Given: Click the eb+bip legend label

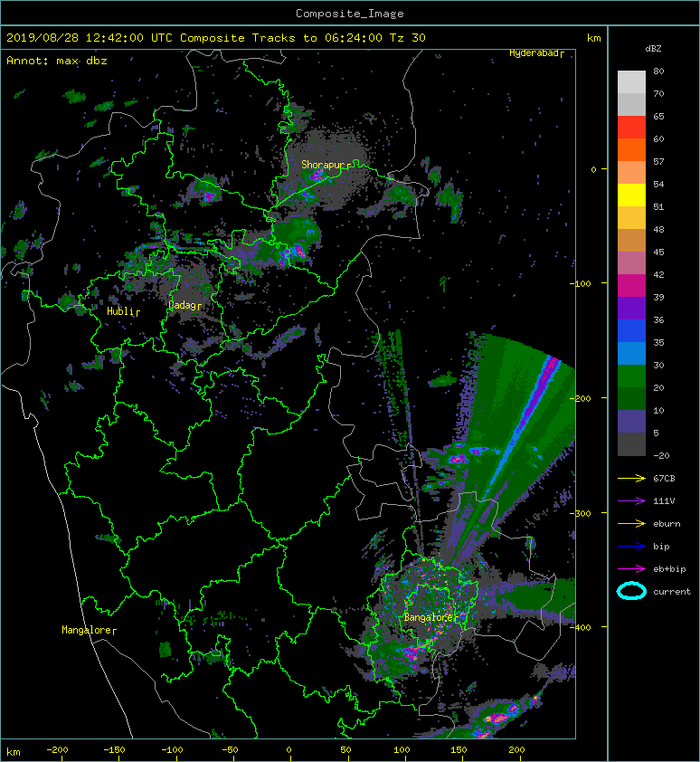Looking at the screenshot, I should (x=669, y=569).
